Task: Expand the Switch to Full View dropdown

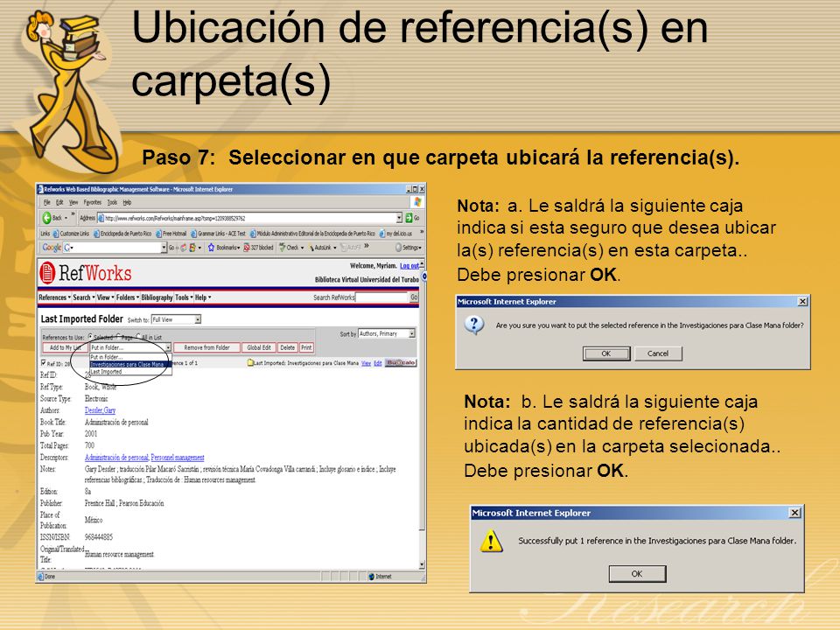Action: 198,320
